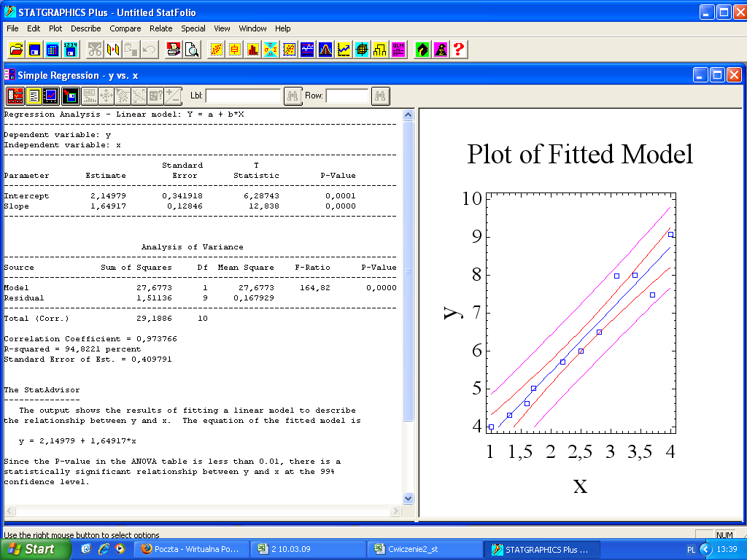Click the Plot of Fitted Model title
Image resolution: width=747 pixels, height=560 pixels.
(580, 154)
